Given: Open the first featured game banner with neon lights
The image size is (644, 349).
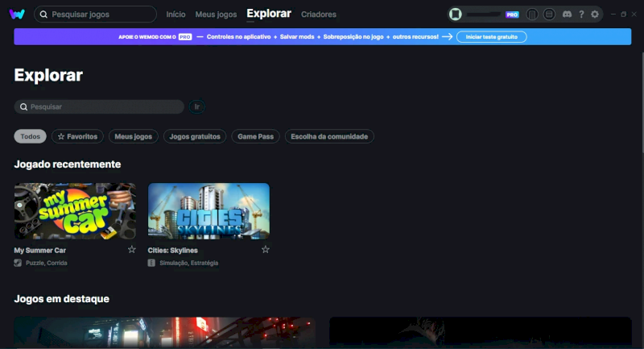Looking at the screenshot, I should [165, 333].
